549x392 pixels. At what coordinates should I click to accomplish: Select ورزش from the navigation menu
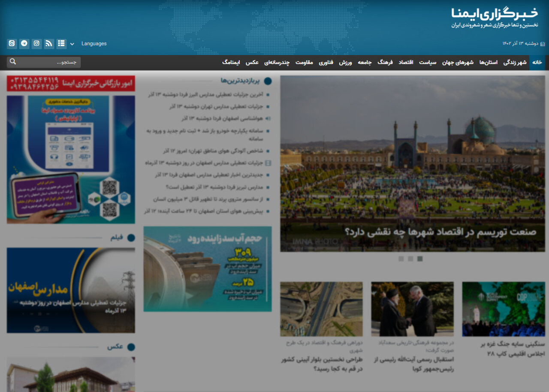coord(346,62)
